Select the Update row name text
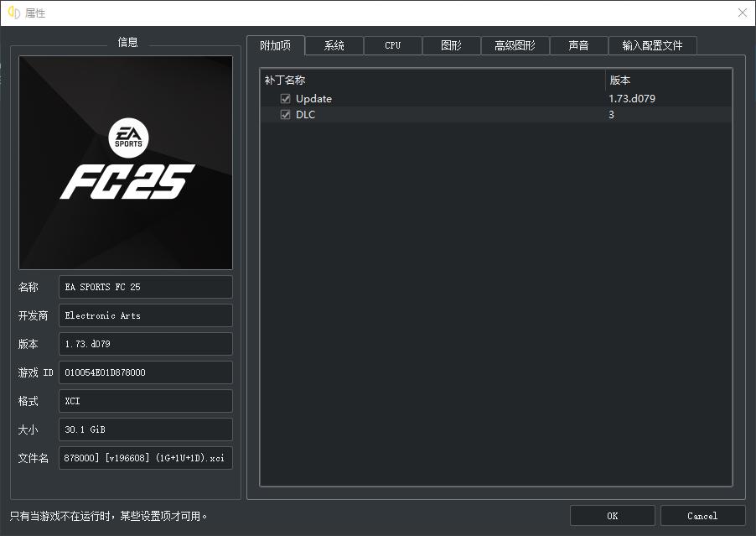The width and height of the screenshot is (756, 536). point(313,98)
